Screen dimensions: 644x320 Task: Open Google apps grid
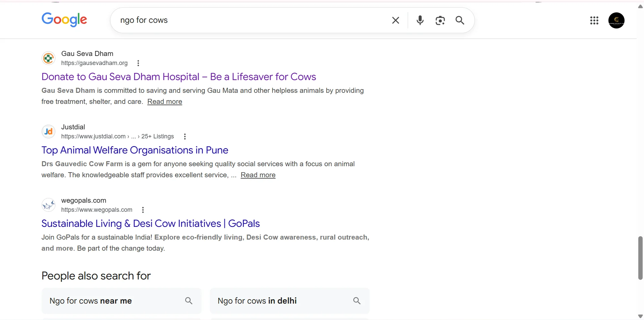[594, 20]
